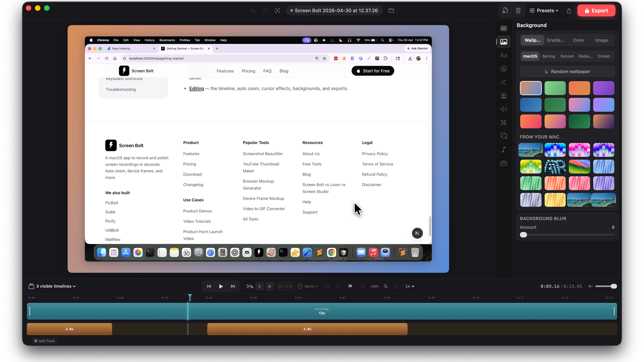Open the project folder icon

[391, 10]
